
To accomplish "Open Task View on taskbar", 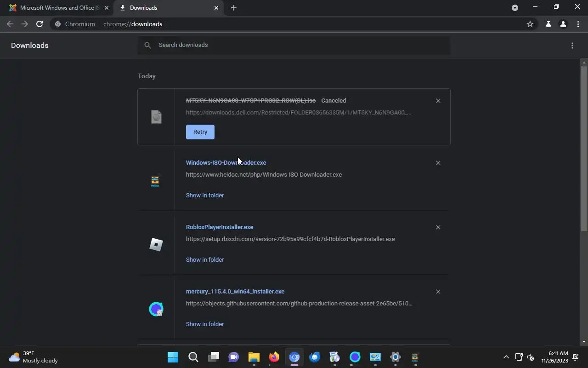I will tap(214, 357).
